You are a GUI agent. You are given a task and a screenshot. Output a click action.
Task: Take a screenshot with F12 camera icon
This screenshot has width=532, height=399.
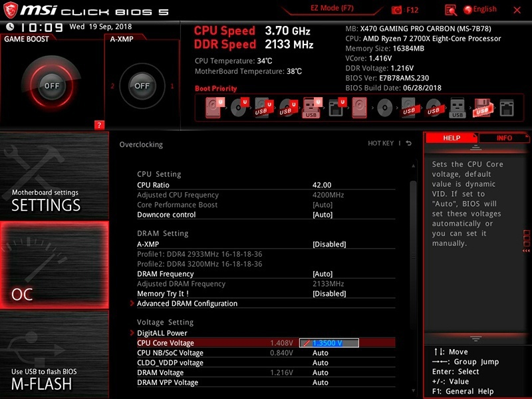(x=396, y=10)
